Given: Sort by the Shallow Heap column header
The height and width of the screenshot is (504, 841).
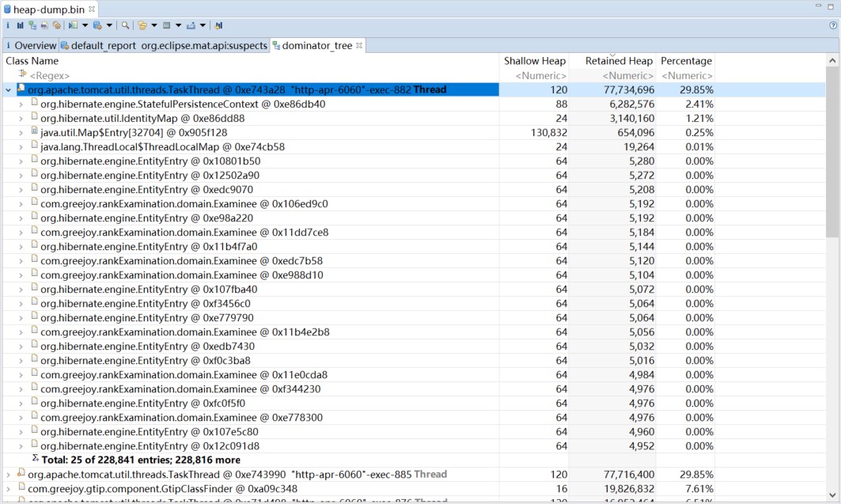Looking at the screenshot, I should [x=534, y=61].
